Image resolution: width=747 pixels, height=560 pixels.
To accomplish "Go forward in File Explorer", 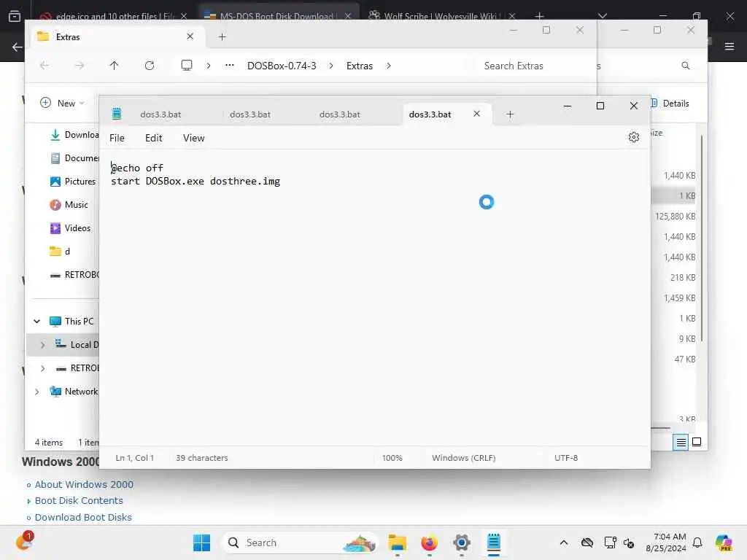I will point(79,65).
